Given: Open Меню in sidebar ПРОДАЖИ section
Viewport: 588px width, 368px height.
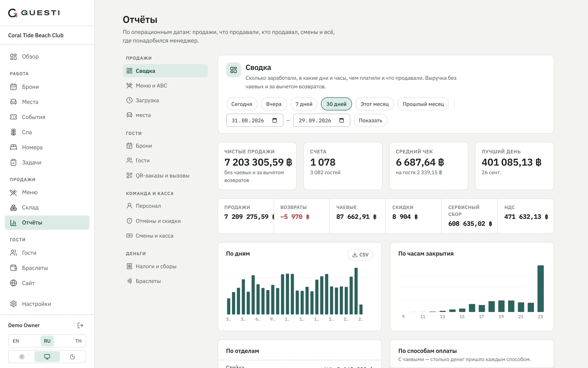Looking at the screenshot, I should click(47, 192).
